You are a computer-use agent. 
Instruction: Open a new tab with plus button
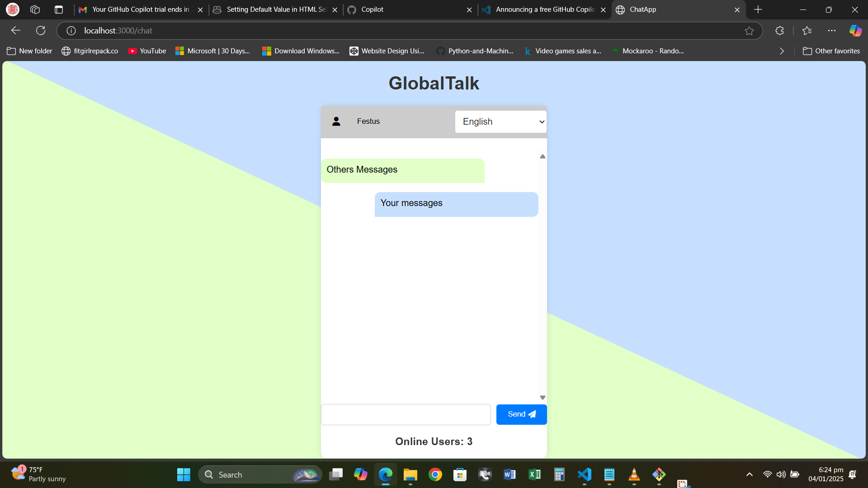pos(758,9)
